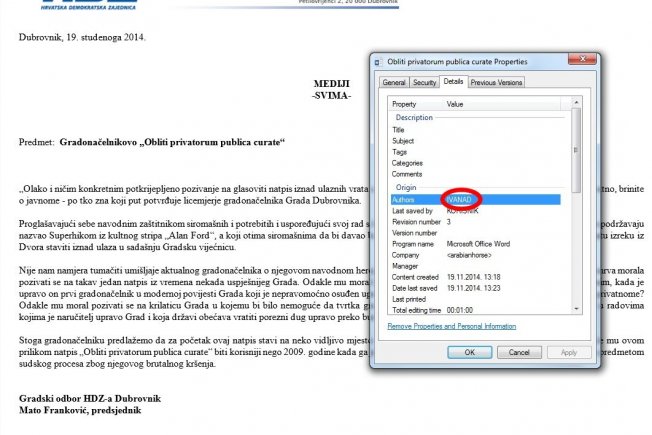This screenshot has height=435, width=652.
Task: Select the Manager property row
Action: pyautogui.click(x=475, y=266)
